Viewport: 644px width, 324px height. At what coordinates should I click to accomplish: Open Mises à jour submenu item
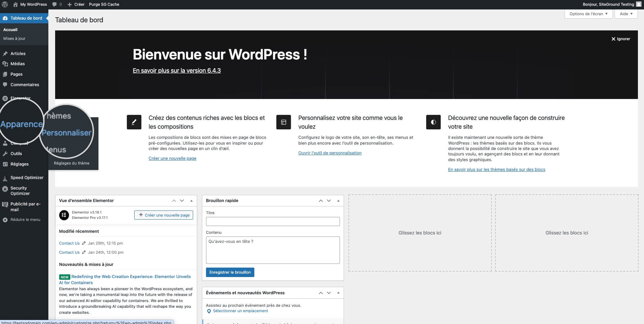[x=14, y=39]
